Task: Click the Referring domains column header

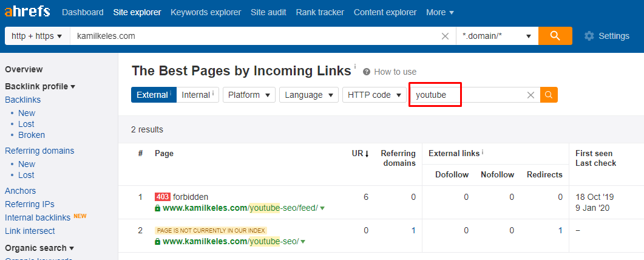Action: coord(398,158)
